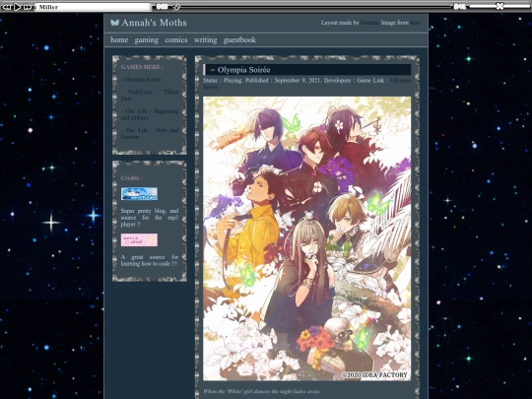Click the blue credits banner button

coord(139,194)
